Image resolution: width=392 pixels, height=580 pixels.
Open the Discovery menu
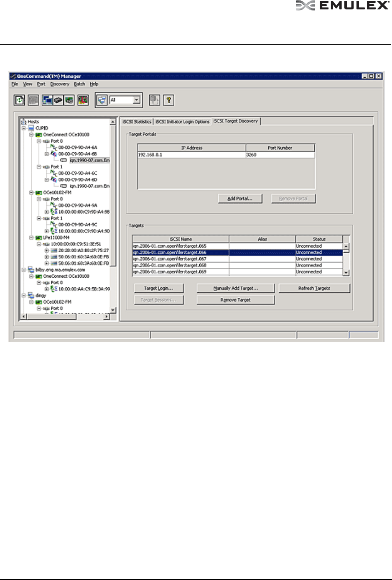(x=60, y=84)
